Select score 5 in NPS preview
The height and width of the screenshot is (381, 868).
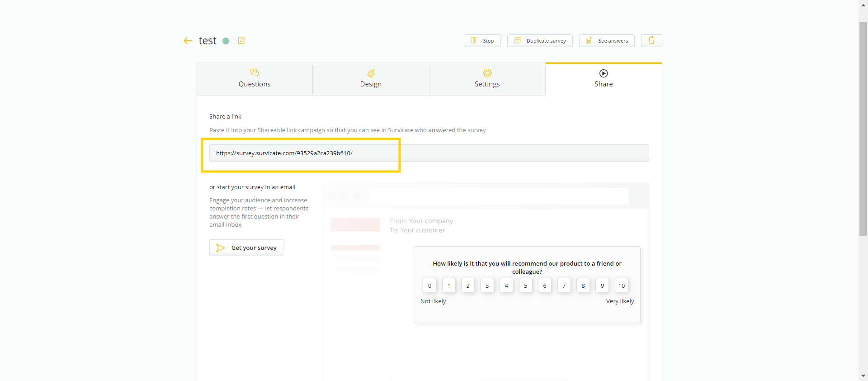click(526, 286)
